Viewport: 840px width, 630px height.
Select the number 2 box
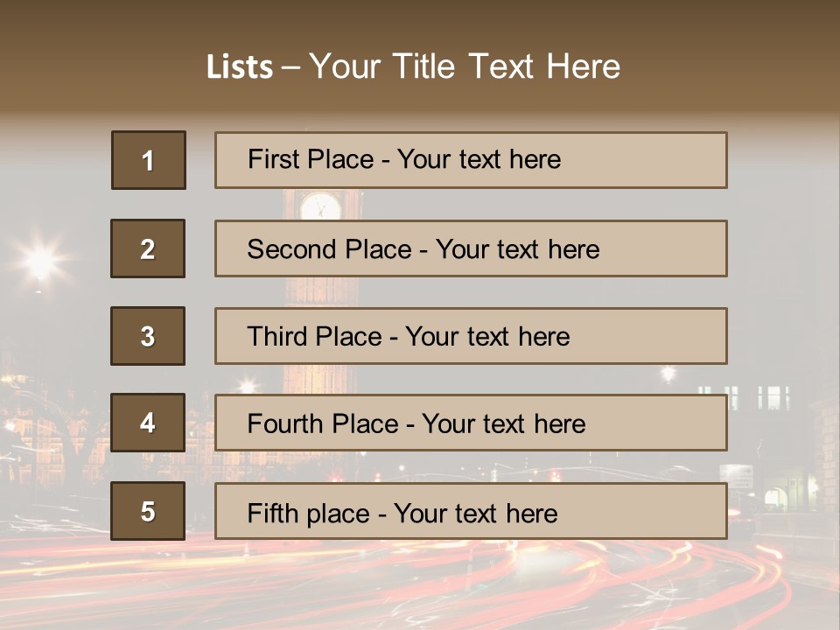tap(148, 248)
